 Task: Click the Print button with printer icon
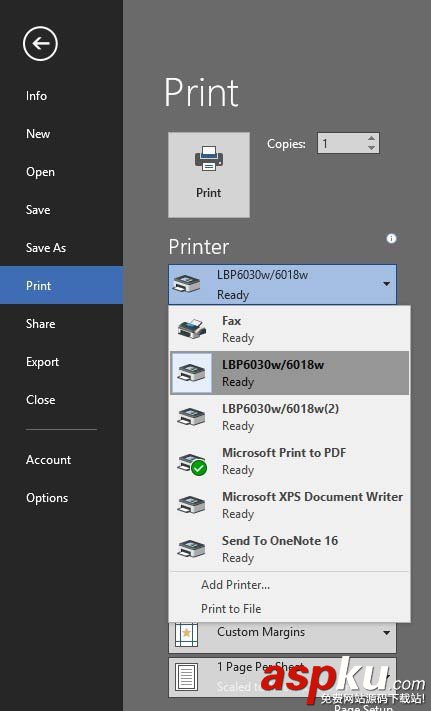click(x=209, y=175)
